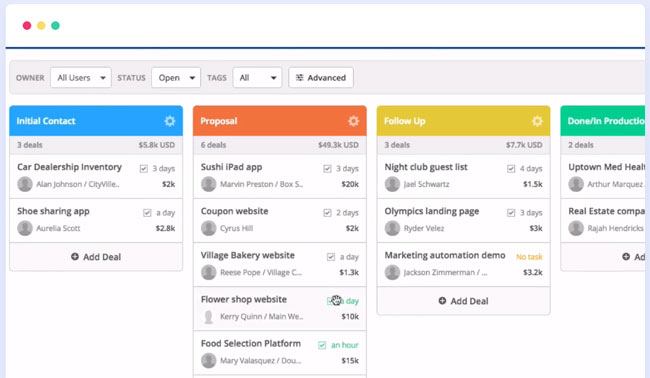The width and height of the screenshot is (650, 378).
Task: Open the Food Selection Platform deal
Action: [251, 344]
